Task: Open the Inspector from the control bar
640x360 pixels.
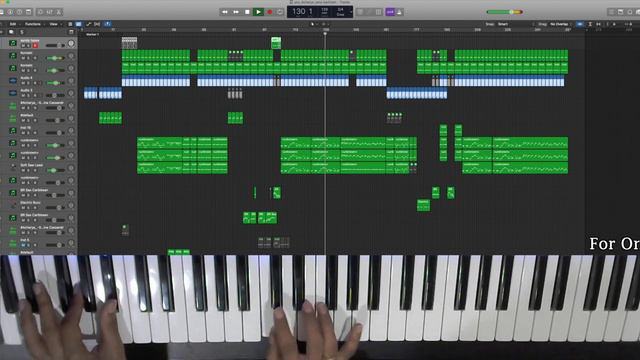Action: pos(10,12)
